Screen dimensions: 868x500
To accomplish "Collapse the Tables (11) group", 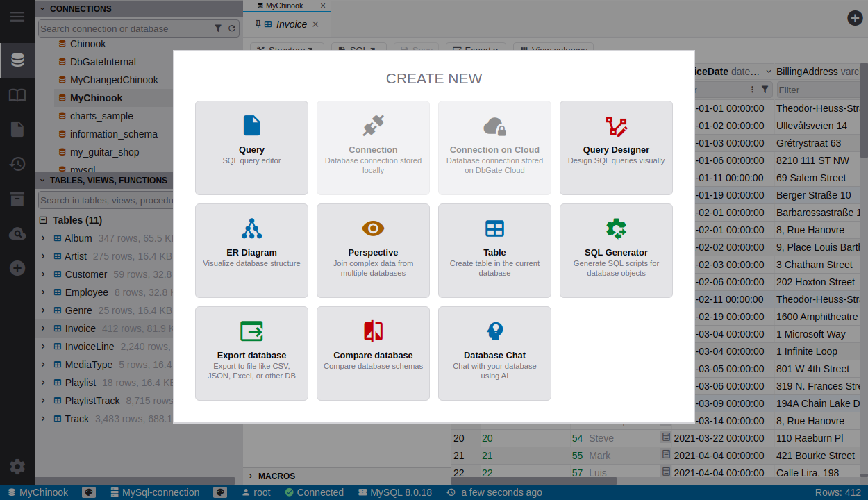I will pos(43,220).
